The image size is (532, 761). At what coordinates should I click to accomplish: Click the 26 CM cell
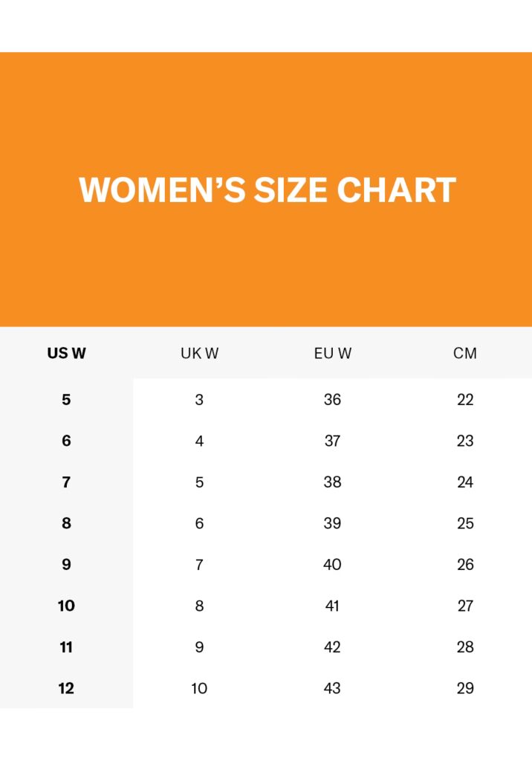tap(465, 565)
